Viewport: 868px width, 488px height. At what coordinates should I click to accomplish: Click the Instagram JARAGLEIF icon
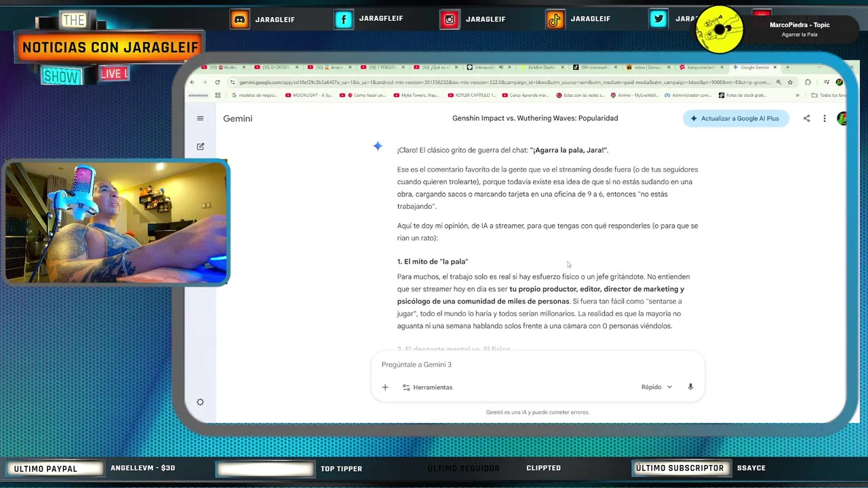pyautogui.click(x=449, y=20)
